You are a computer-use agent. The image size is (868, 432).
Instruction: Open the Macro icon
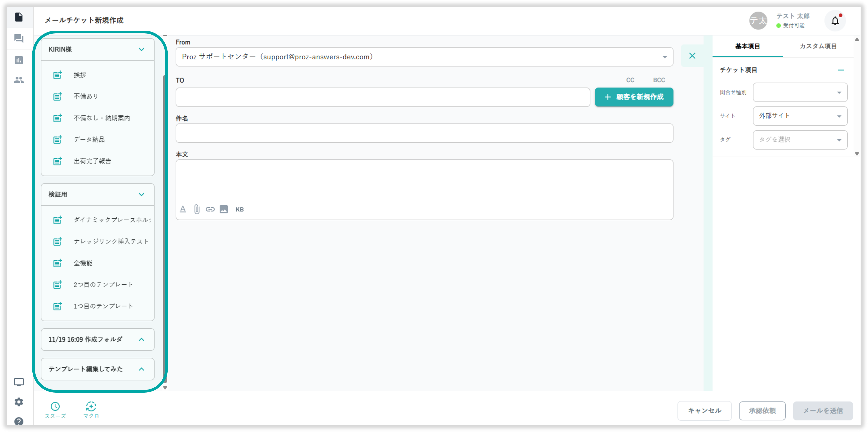(91, 406)
